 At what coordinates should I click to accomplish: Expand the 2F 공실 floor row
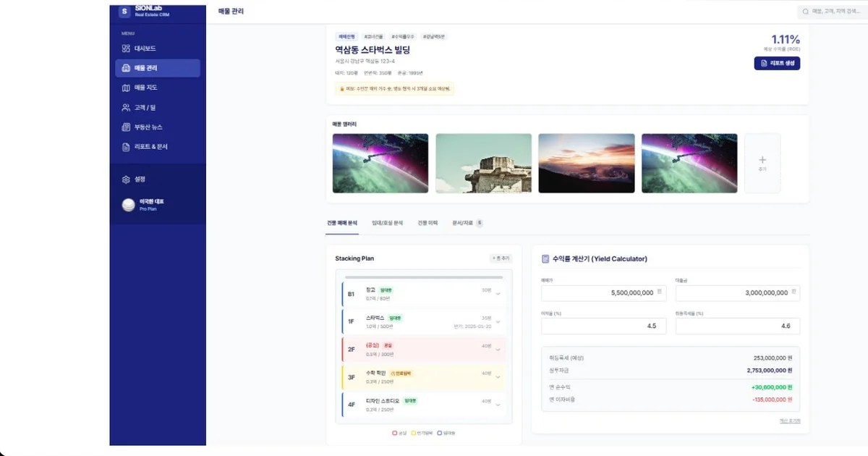click(x=423, y=349)
